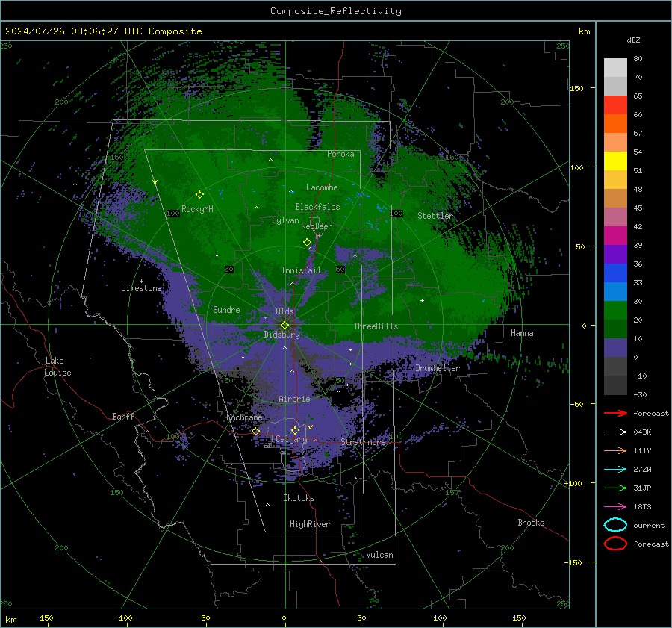Image resolution: width=672 pixels, height=628 pixels.
Task: Click the 'Okotoks' label
Action: [x=299, y=498]
